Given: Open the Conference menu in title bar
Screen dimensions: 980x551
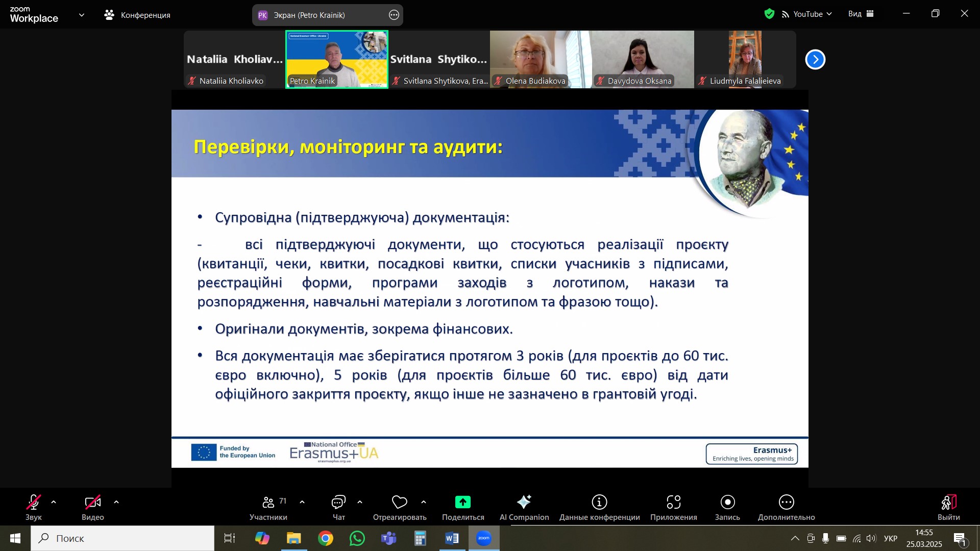Looking at the screenshot, I should click(138, 15).
